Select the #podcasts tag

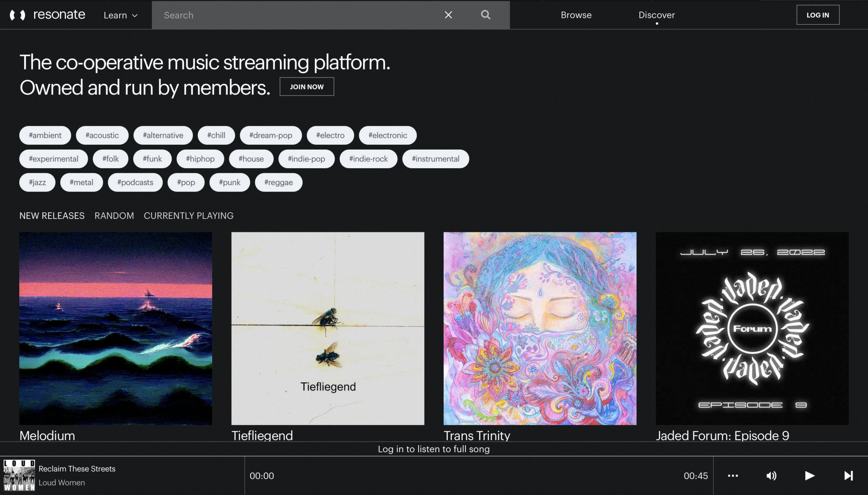point(135,182)
